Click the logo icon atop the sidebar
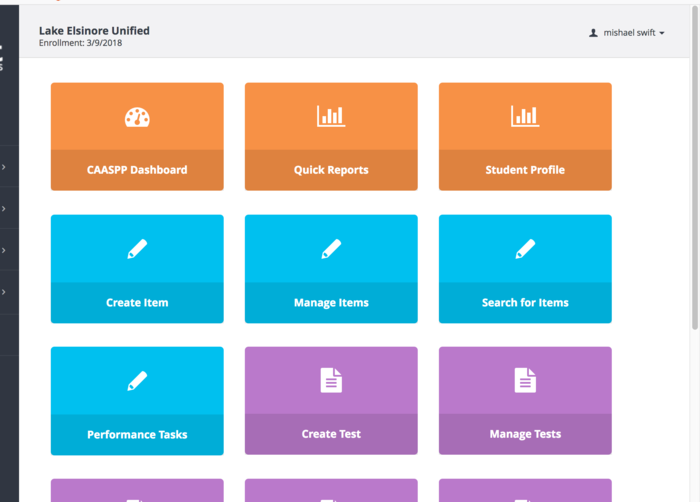This screenshot has width=700, height=502. click(2, 58)
